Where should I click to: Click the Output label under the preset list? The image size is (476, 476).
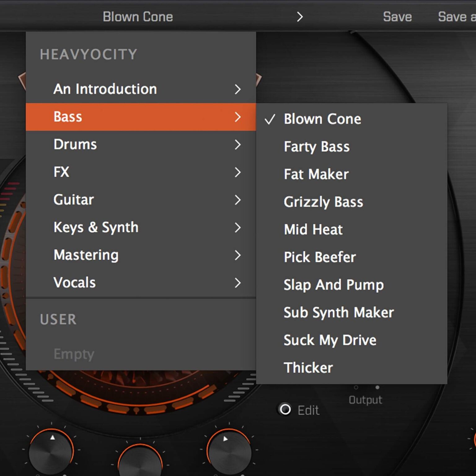365,400
